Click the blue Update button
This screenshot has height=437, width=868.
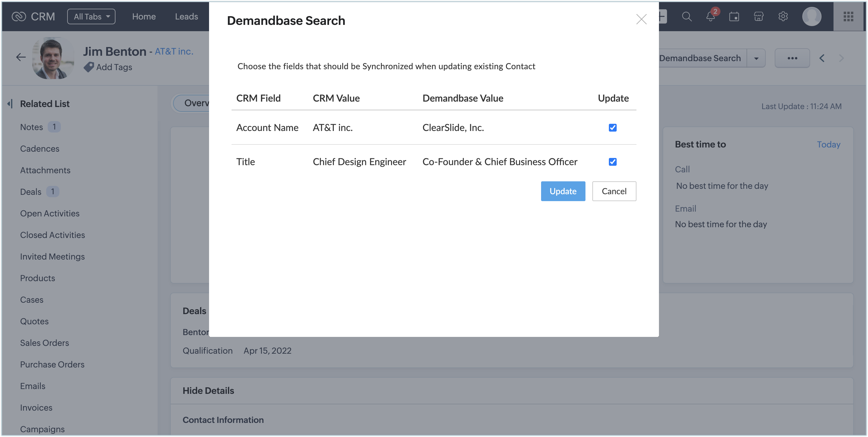tap(563, 191)
